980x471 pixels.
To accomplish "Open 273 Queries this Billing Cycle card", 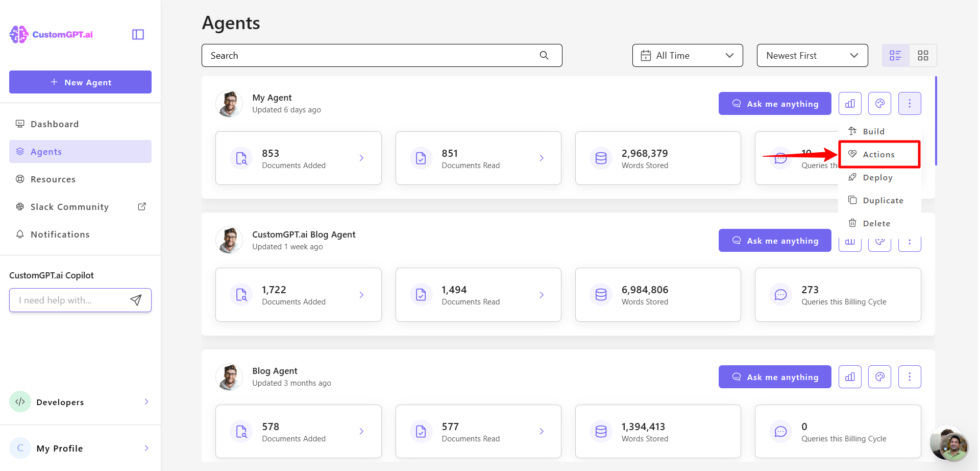I will (838, 295).
